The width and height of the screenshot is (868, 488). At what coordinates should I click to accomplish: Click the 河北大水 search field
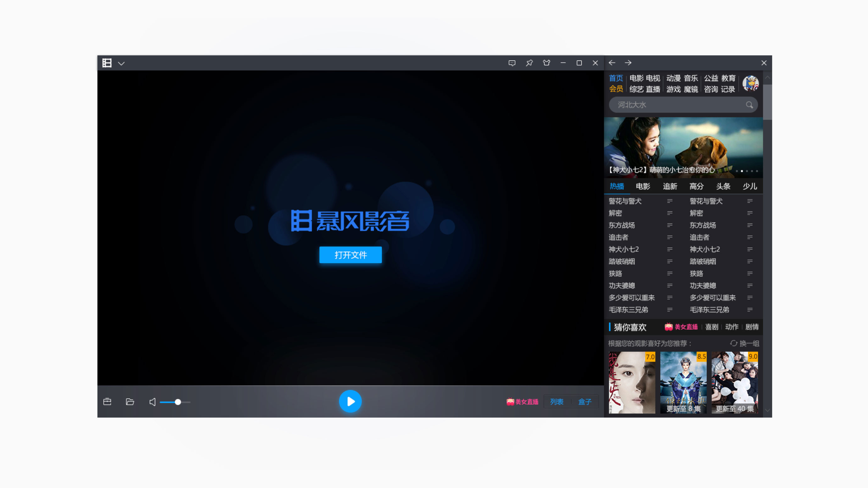683,105
